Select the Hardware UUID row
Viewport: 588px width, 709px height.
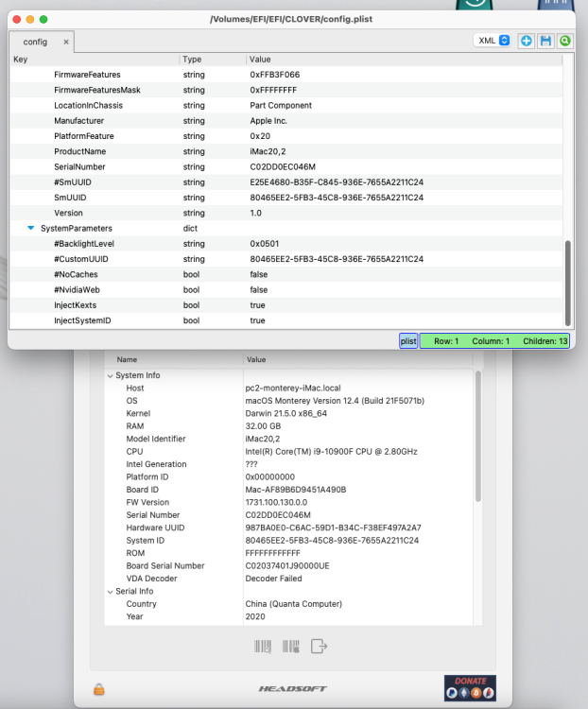pyautogui.click(x=289, y=527)
